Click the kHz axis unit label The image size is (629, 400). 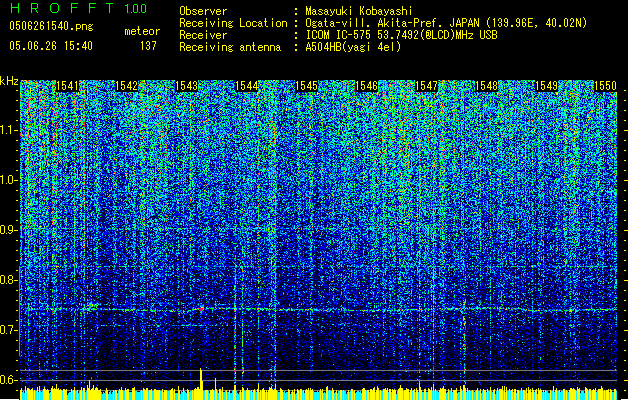coord(9,81)
